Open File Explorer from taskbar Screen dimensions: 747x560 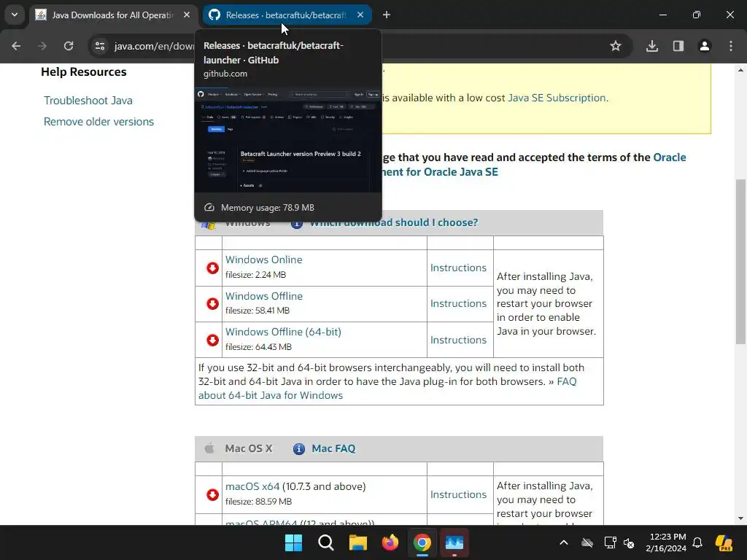coord(357,542)
